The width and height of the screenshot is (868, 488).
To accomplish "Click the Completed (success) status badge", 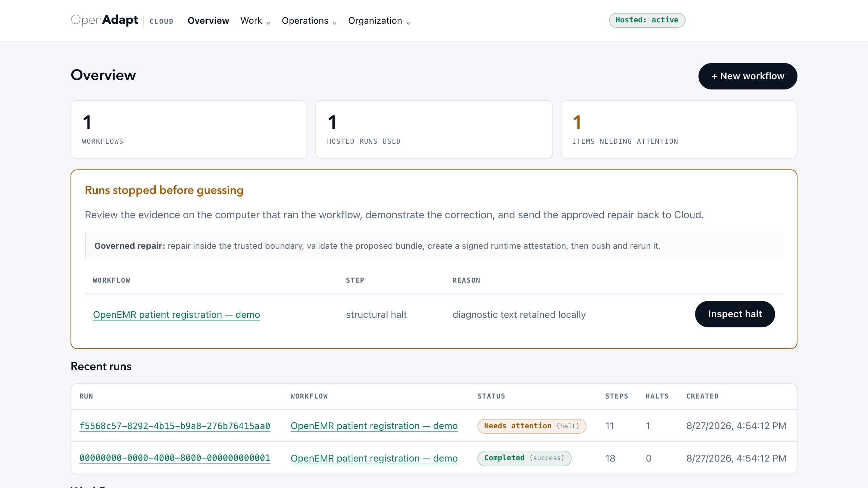I will click(x=524, y=458).
